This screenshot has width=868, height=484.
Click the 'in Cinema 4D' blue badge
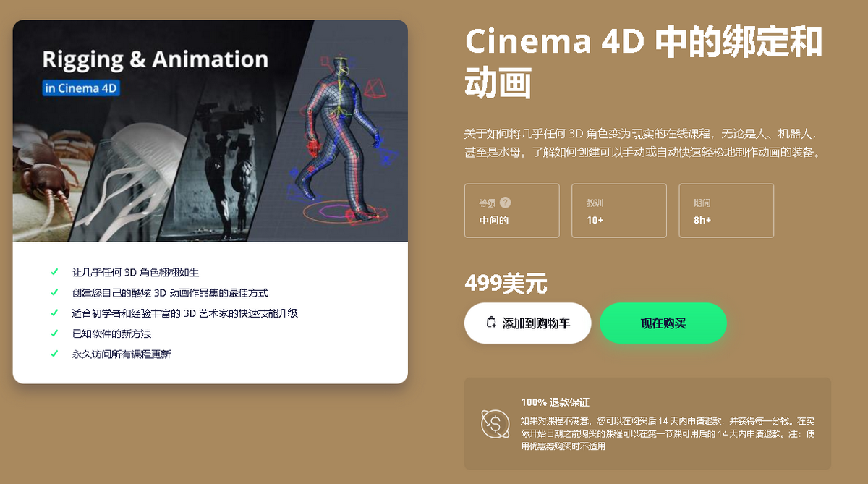click(81, 88)
